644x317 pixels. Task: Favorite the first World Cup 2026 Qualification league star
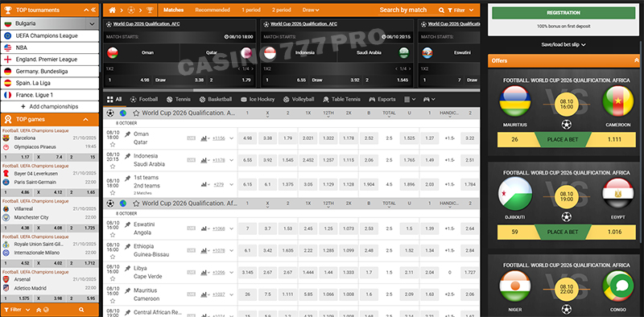pyautogui.click(x=136, y=113)
